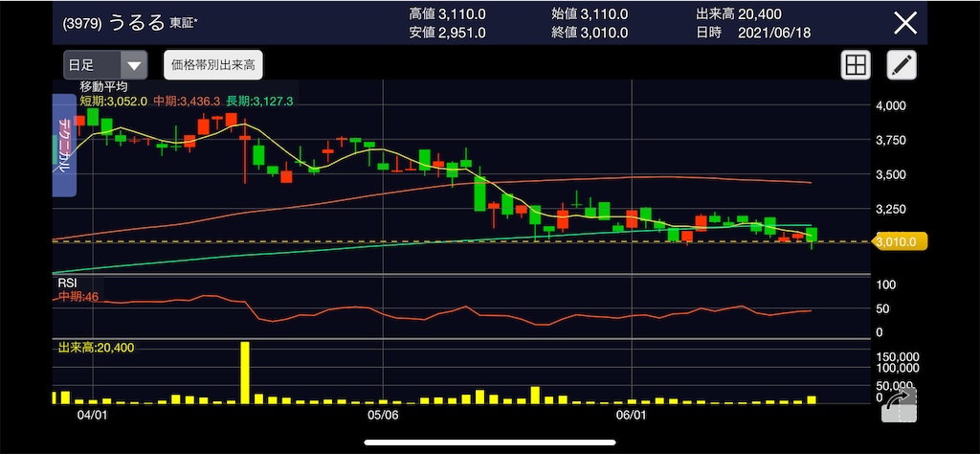This screenshot has height=454, width=980.
Task: Tap the 価格帯別出来高 button
Action: tap(213, 65)
